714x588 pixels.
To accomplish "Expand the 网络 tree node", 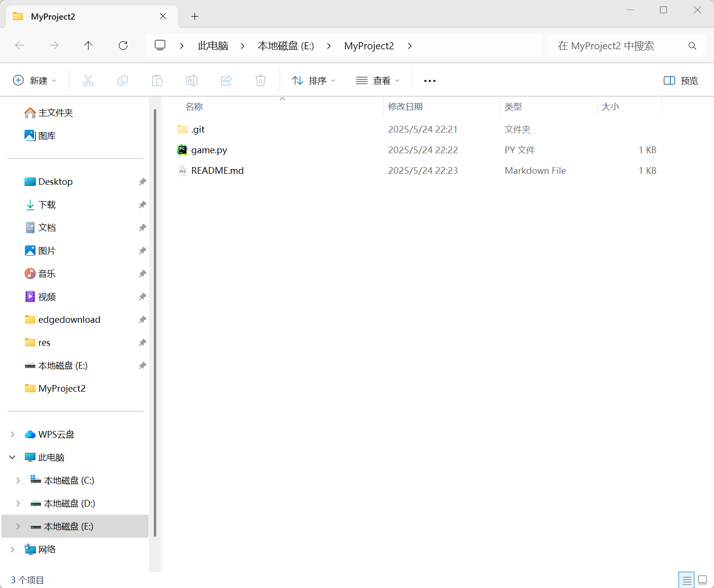I will (12, 549).
